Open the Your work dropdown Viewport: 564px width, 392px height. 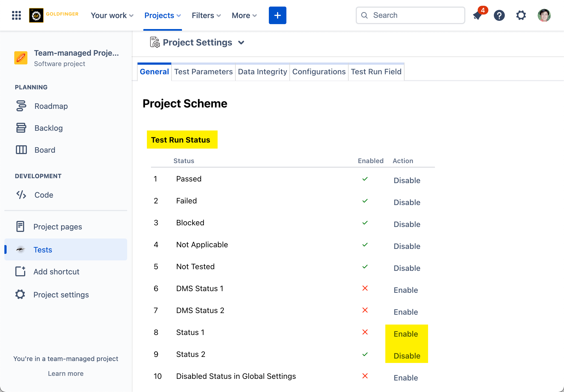point(112,15)
